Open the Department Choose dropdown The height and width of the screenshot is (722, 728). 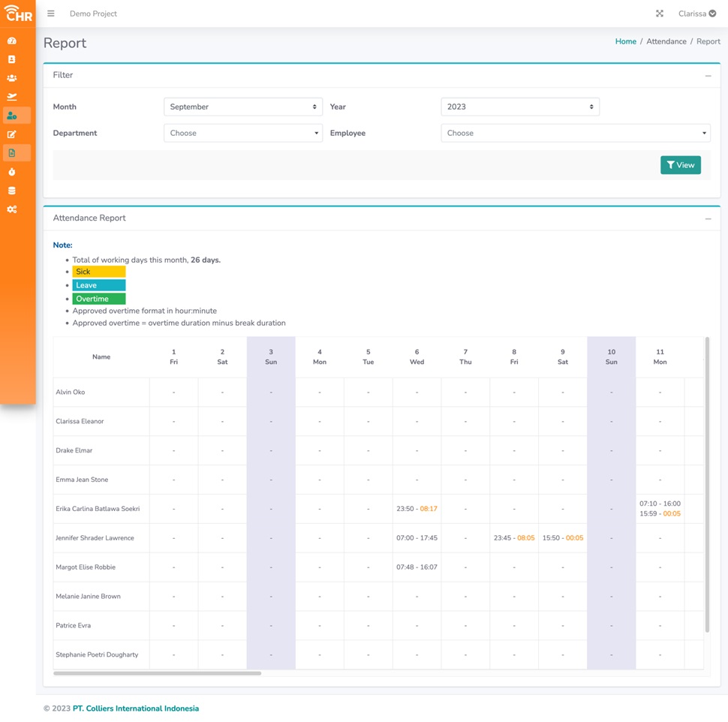click(x=243, y=133)
